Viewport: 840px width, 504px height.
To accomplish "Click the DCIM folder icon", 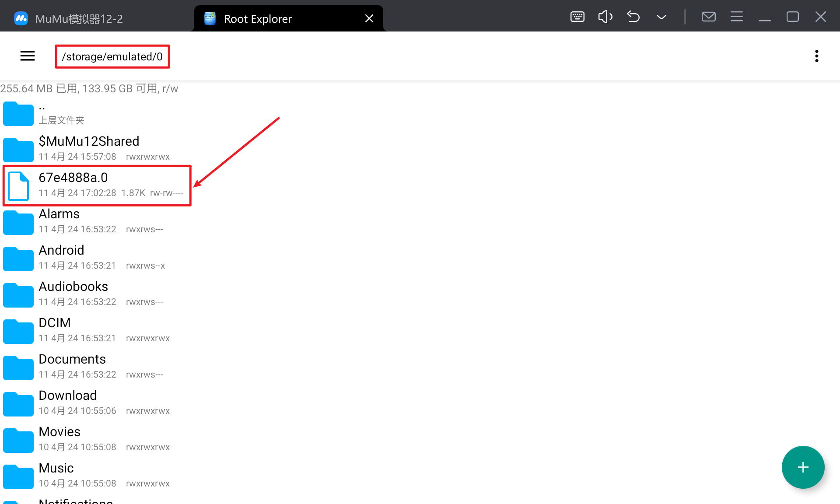I will coord(18,332).
